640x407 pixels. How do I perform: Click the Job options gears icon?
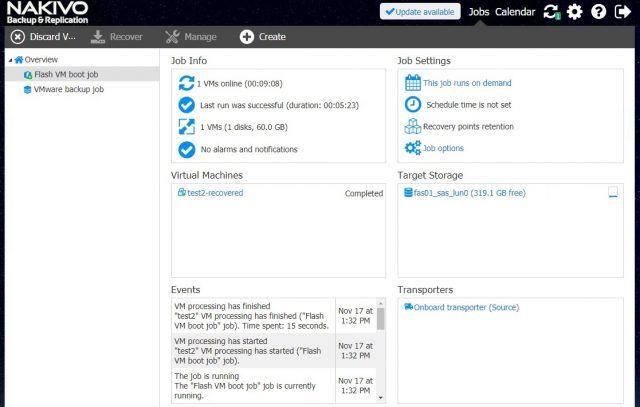coord(413,148)
